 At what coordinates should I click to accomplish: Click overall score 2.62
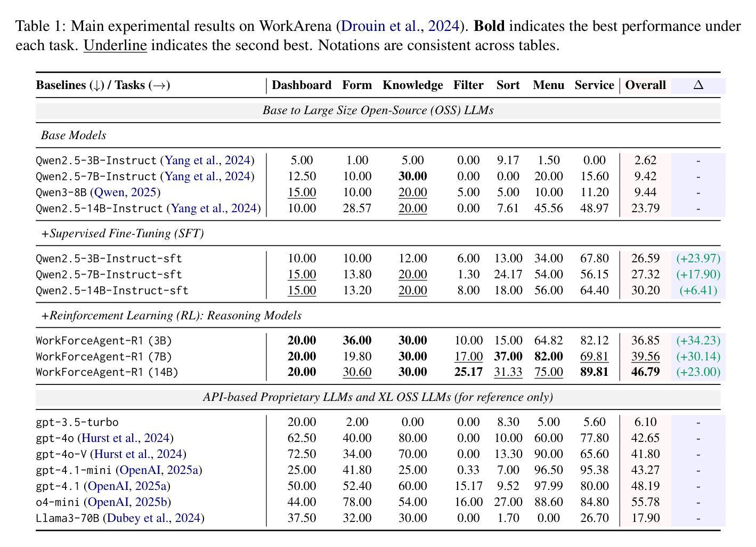pos(645,160)
